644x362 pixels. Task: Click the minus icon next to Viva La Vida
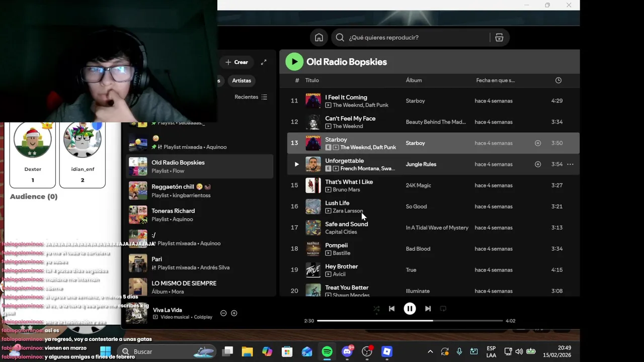pyautogui.click(x=223, y=313)
